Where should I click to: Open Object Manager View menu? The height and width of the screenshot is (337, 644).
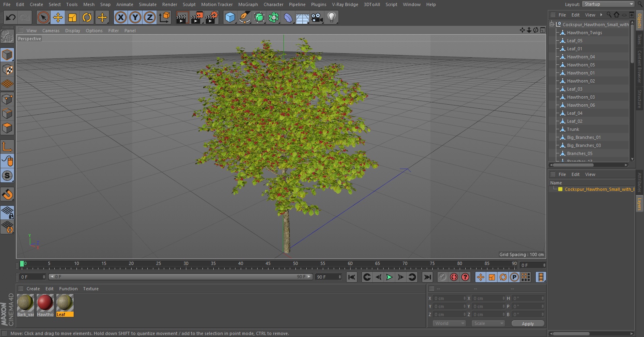(590, 15)
